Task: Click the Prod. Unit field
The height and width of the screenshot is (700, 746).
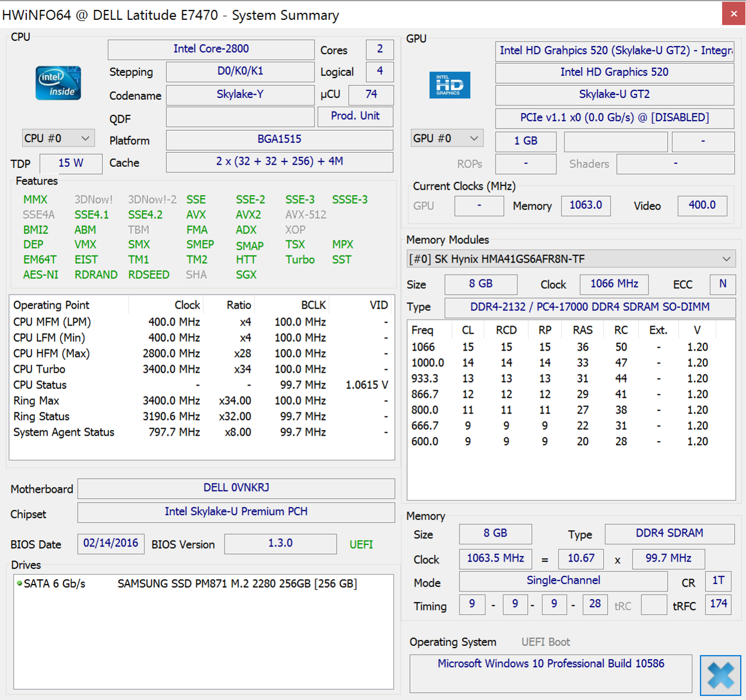Action: click(355, 116)
